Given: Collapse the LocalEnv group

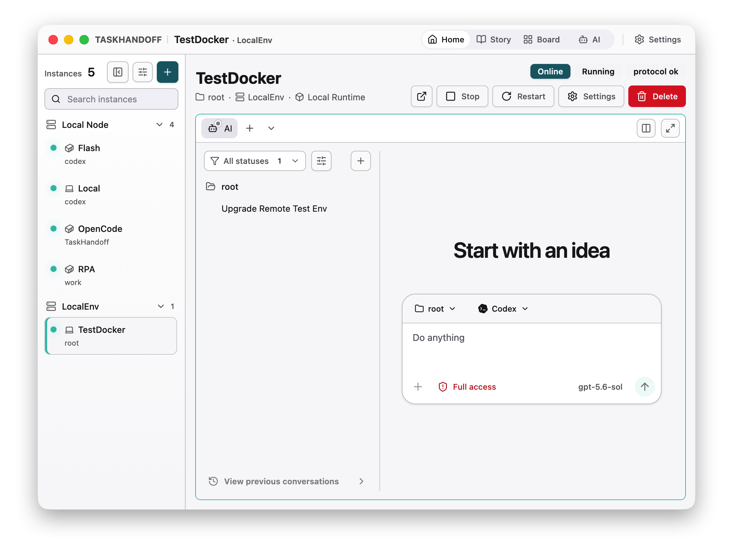Looking at the screenshot, I should click(161, 306).
